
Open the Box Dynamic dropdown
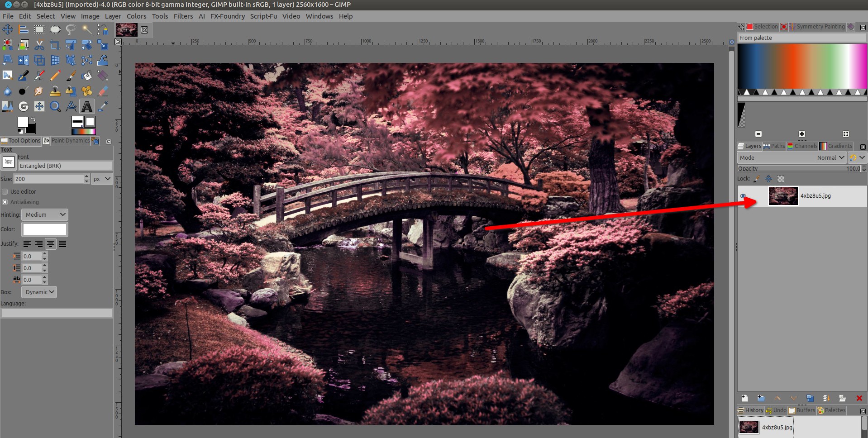40,292
